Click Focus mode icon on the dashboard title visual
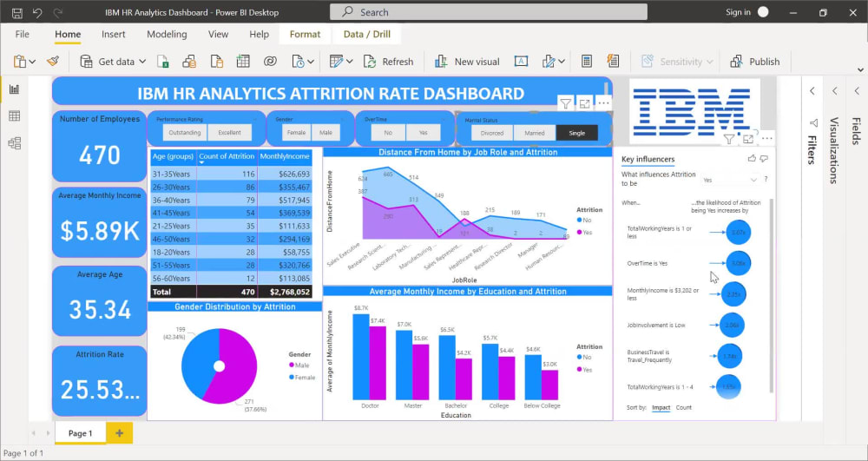The width and height of the screenshot is (868, 461). tap(584, 103)
